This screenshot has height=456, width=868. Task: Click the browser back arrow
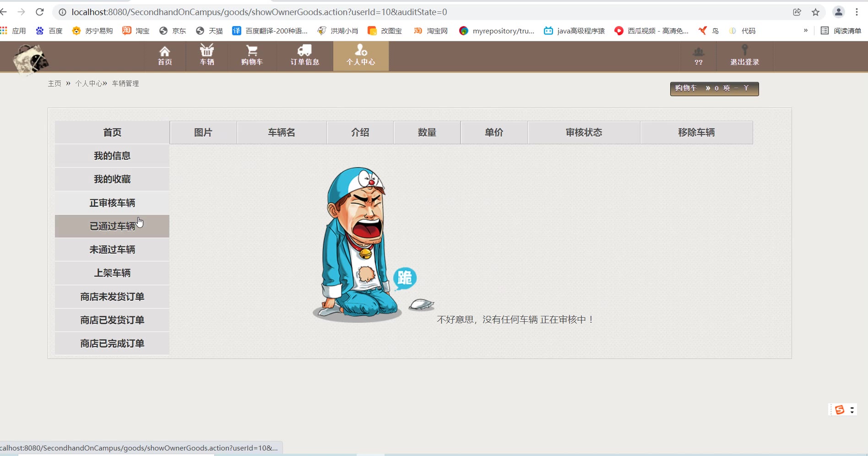point(4,12)
